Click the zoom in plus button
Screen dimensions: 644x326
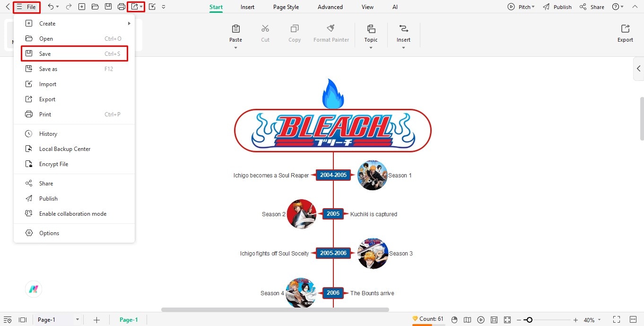[575, 320]
